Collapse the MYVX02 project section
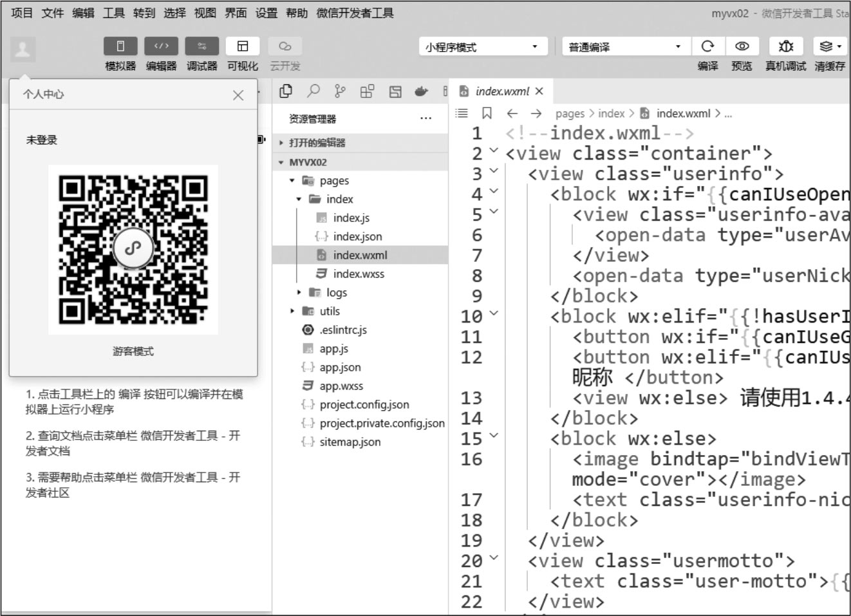Viewport: 851px width, 616px height. click(x=360, y=162)
